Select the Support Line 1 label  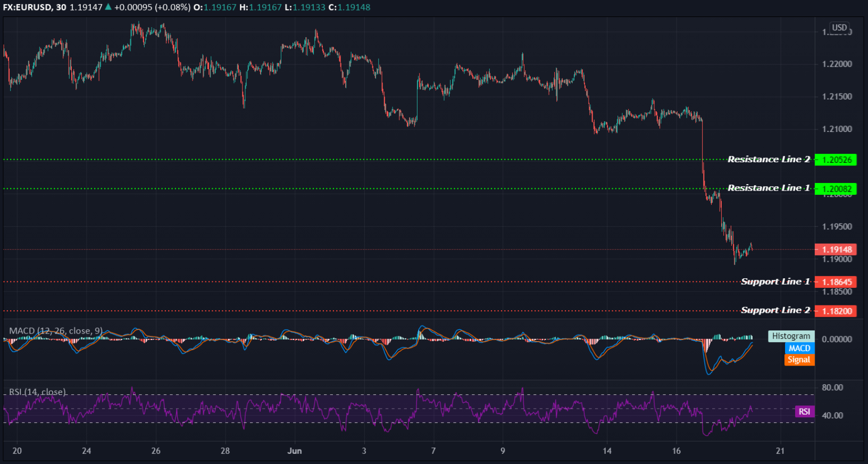click(775, 281)
